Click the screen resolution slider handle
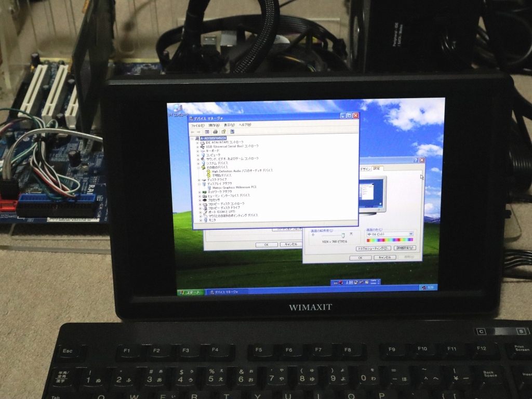The height and width of the screenshot is (399, 532). (343, 235)
